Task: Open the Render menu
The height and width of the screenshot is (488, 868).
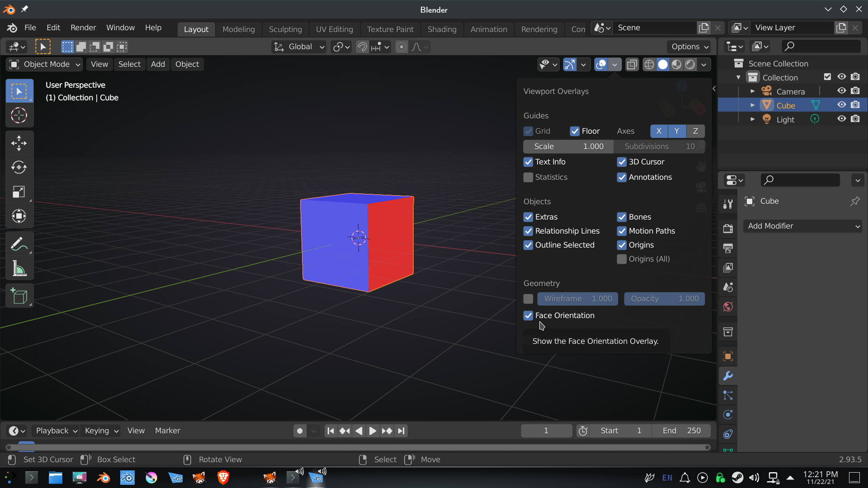Action: tap(83, 28)
